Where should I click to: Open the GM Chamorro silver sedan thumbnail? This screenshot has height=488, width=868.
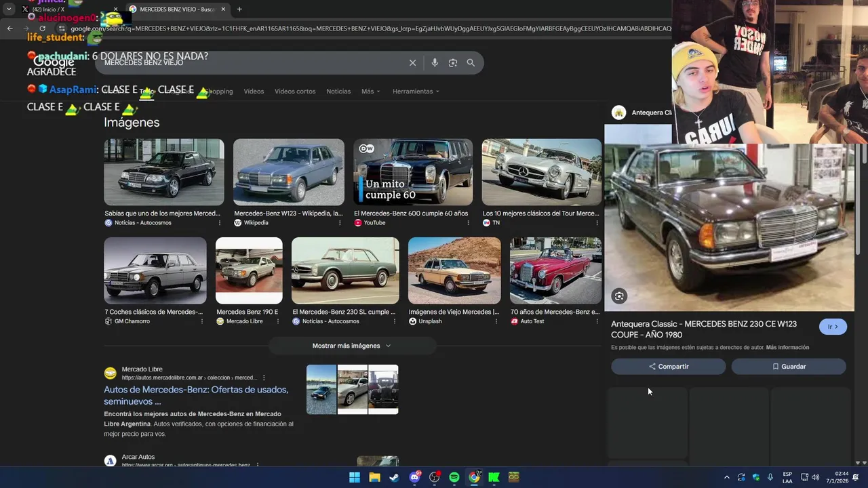point(155,270)
